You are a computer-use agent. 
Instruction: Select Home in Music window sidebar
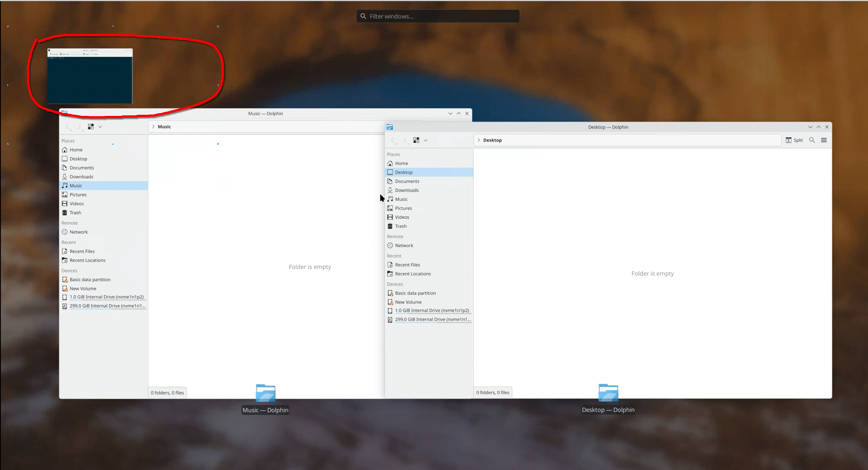coord(76,150)
